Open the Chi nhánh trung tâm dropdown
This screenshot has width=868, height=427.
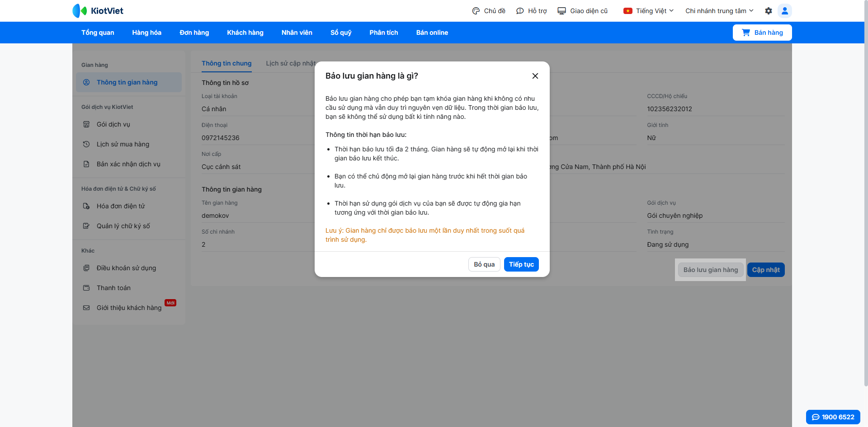pos(719,11)
